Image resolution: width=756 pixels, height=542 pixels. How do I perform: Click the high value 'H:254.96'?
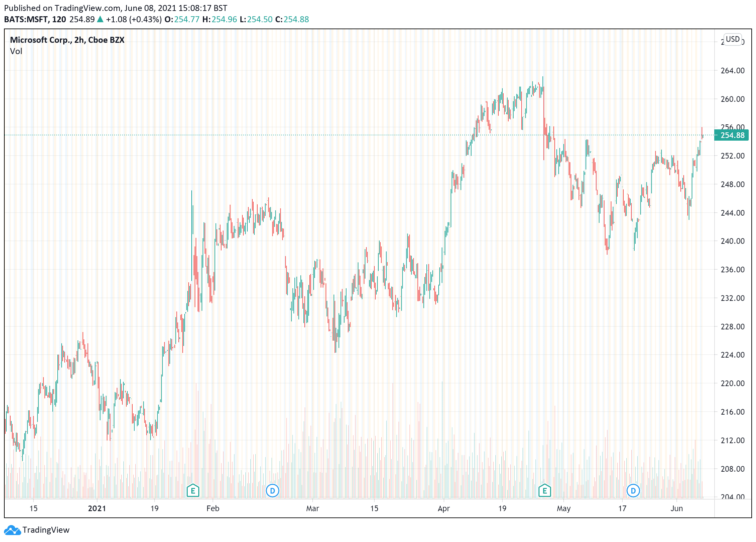tap(220, 19)
